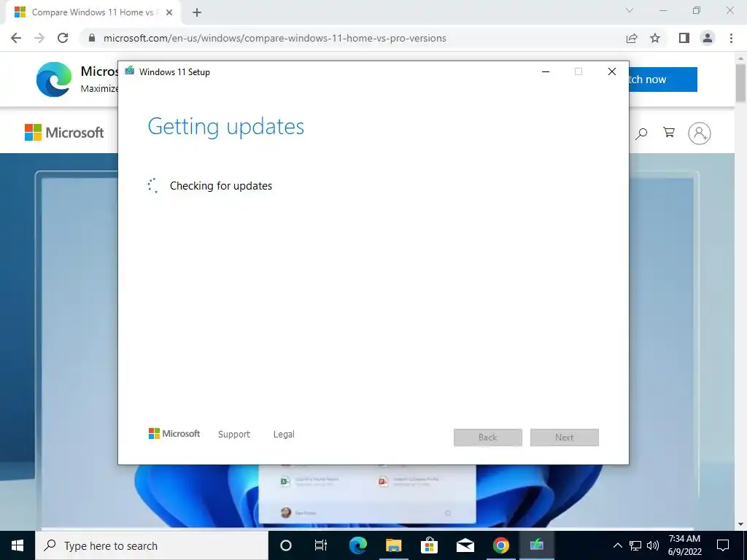747x560 pixels.
Task: Click the webpage vertical scrollbar thumb
Action: point(740,83)
